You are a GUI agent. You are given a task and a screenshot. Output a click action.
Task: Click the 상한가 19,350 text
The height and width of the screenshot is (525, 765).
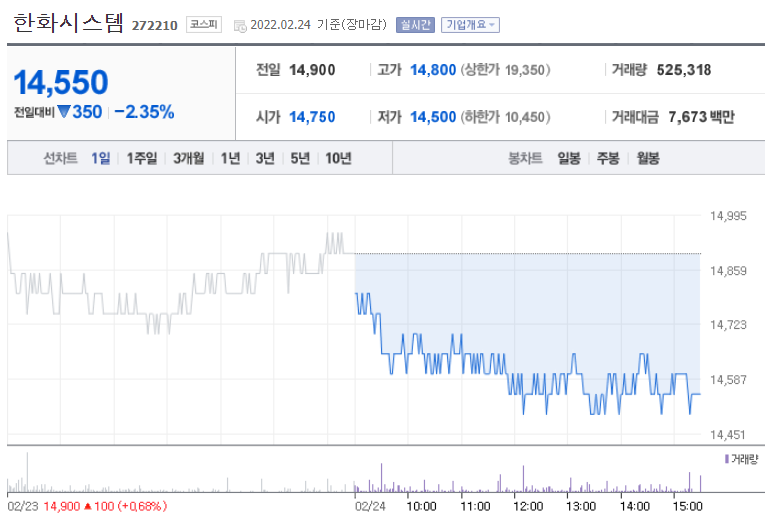tap(505, 70)
